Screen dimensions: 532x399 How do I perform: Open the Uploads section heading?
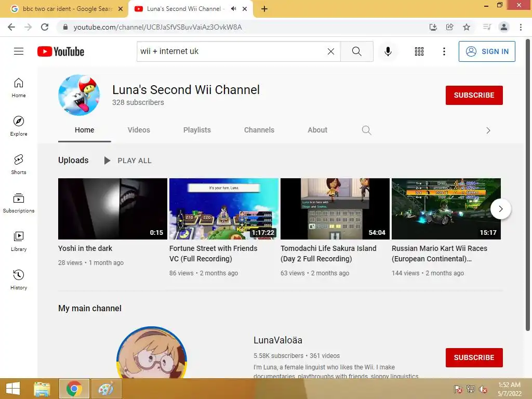pos(73,160)
